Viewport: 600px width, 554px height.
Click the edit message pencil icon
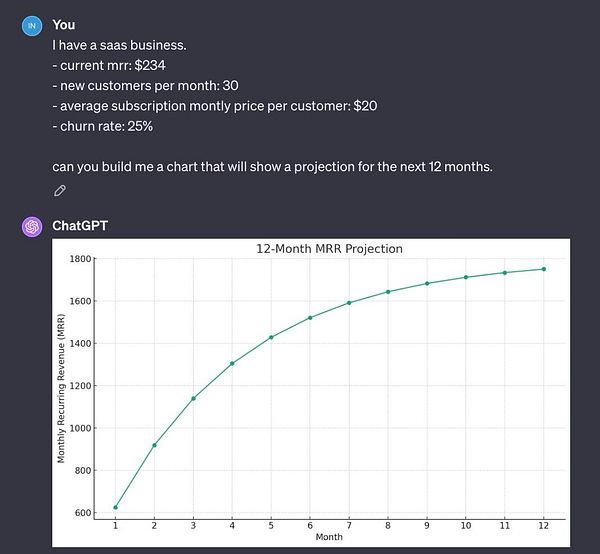click(x=60, y=190)
